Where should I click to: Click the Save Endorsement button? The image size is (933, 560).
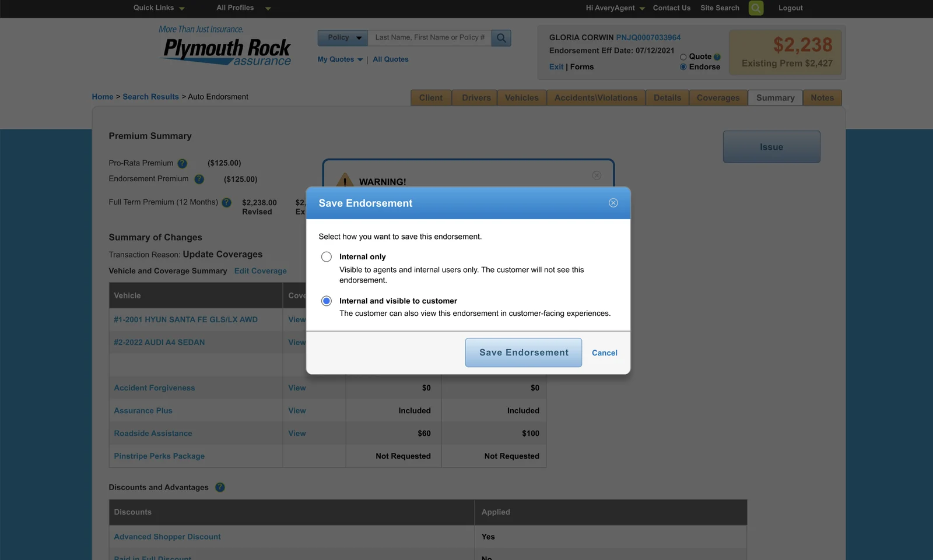[524, 353]
